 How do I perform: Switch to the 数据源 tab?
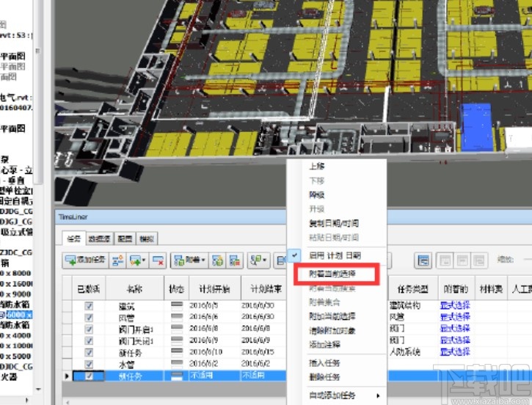pos(100,238)
